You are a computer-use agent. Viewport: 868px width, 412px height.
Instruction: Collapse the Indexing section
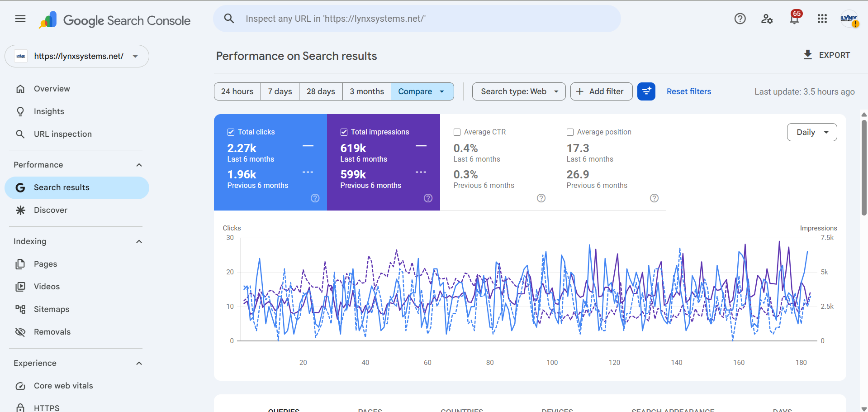pos(139,241)
